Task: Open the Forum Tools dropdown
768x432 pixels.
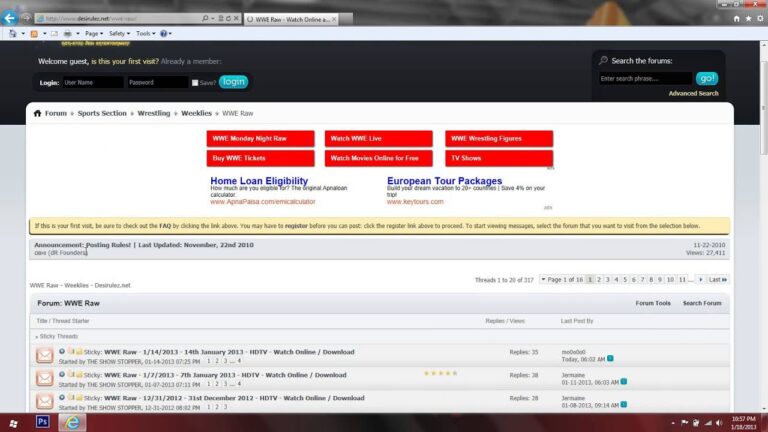Action: 653,303
